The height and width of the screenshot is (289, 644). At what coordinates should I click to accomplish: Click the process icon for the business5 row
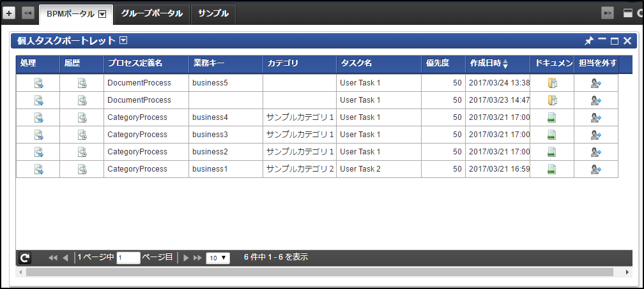(x=39, y=83)
